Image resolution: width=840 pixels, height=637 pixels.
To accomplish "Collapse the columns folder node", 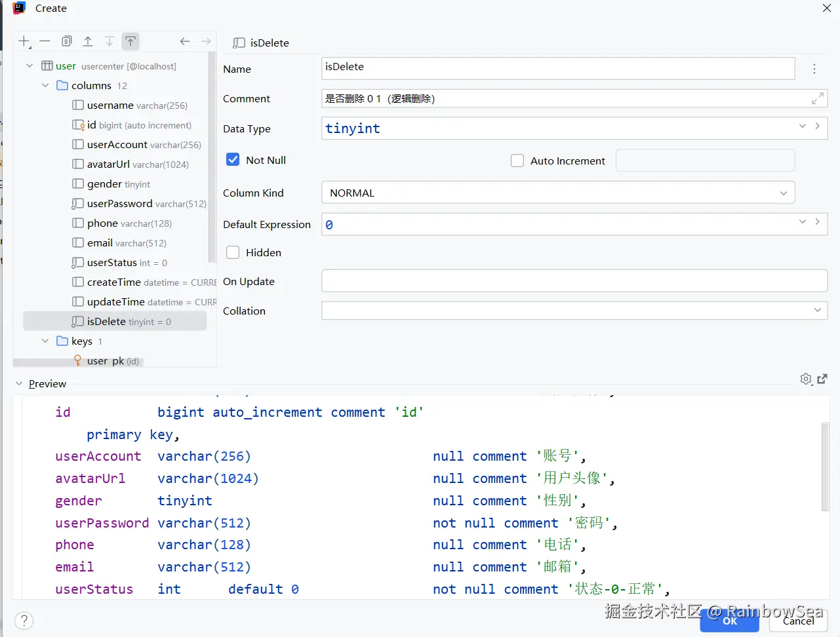I will pos(45,85).
